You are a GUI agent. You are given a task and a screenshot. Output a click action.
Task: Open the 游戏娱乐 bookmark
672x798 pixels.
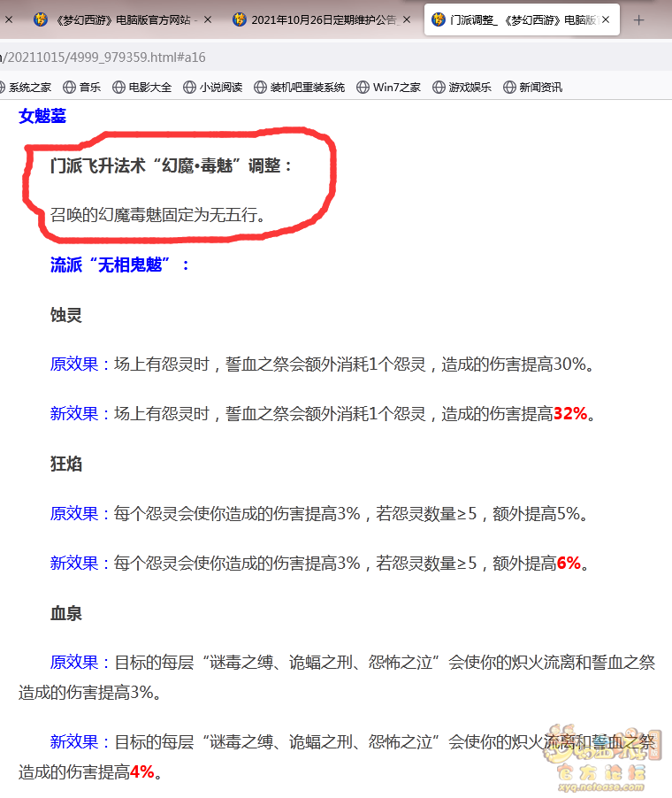coord(463,87)
